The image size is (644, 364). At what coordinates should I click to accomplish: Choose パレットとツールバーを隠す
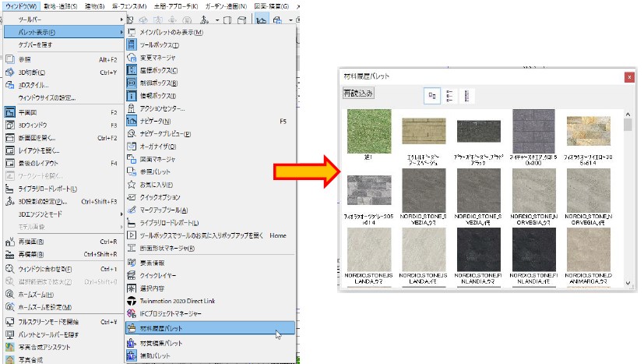pyautogui.click(x=64, y=334)
